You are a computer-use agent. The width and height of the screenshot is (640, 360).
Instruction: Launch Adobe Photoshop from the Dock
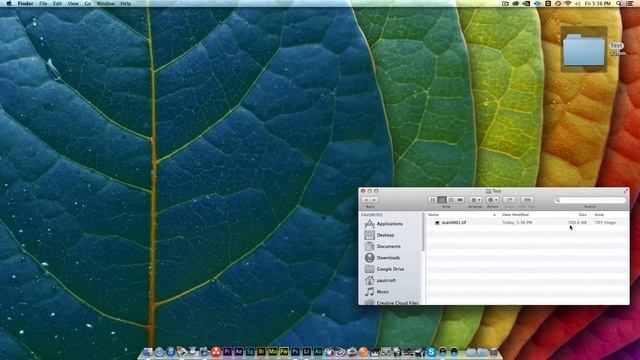(295, 352)
